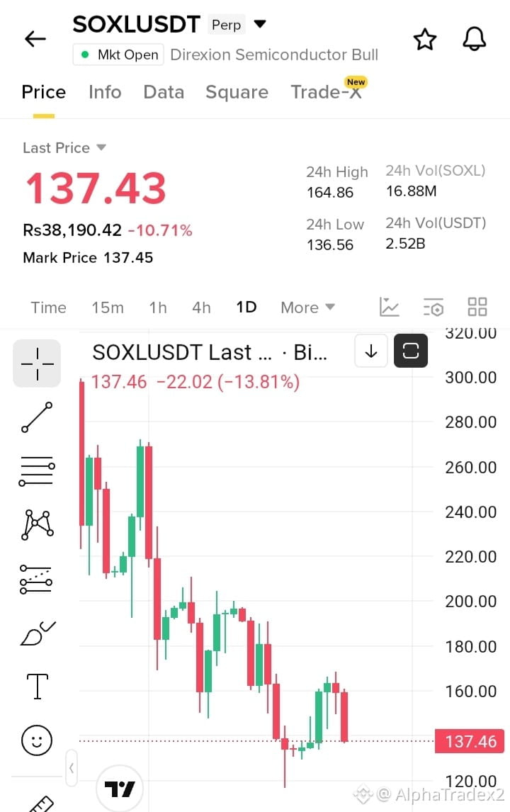
Task: Choose the XABCD pattern tool
Action: click(37, 524)
